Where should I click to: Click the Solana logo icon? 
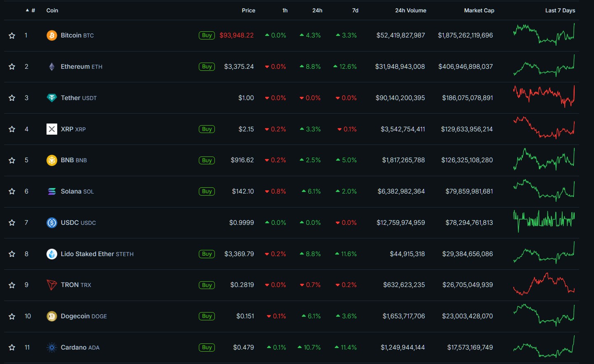tap(51, 191)
